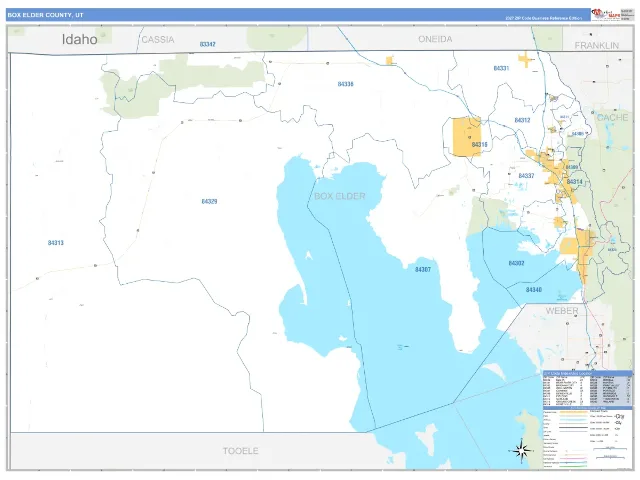Select the "CACHE" county label
The width and height of the screenshot is (640, 480).
(x=612, y=118)
